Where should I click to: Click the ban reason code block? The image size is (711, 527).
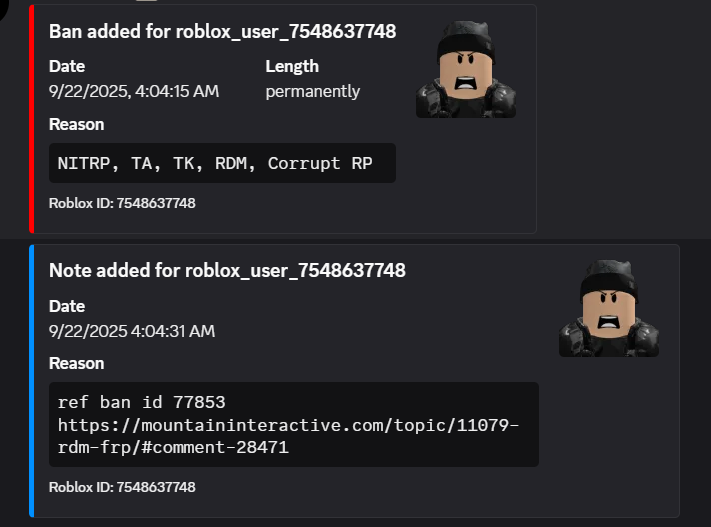pos(222,163)
